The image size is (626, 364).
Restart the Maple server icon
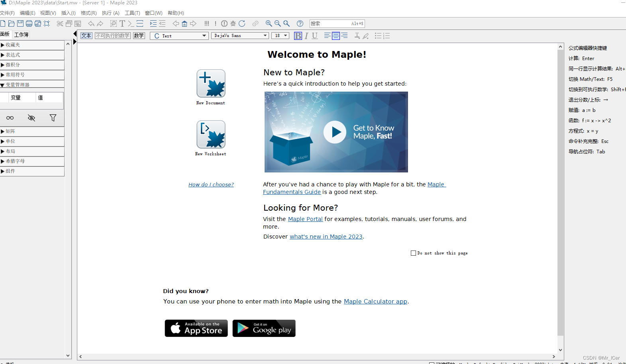pos(242,23)
